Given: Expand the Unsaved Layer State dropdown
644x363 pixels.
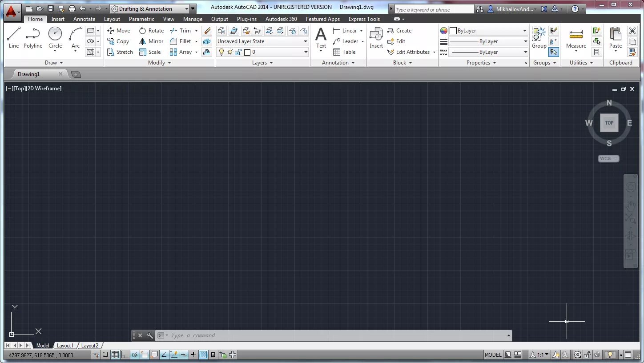Looking at the screenshot, I should click(262, 41).
